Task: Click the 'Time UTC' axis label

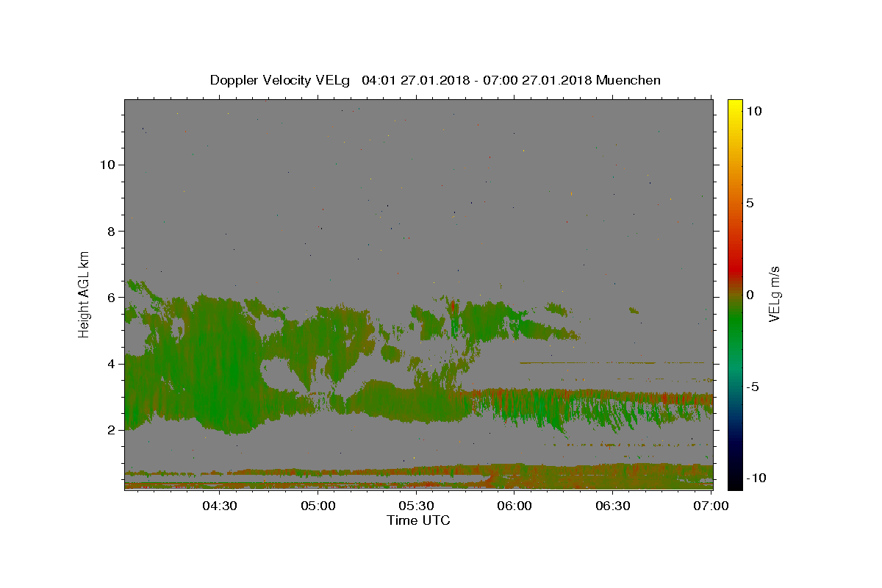Action: pos(418,520)
